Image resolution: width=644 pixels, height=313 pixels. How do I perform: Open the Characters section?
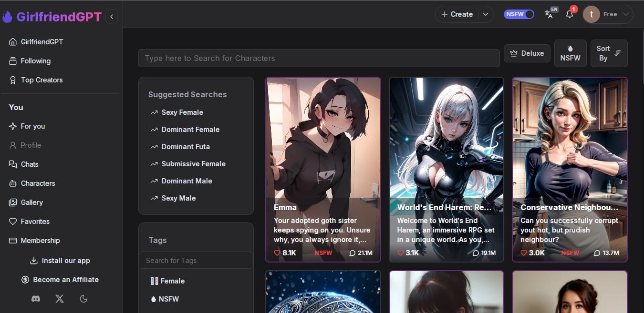click(32, 183)
